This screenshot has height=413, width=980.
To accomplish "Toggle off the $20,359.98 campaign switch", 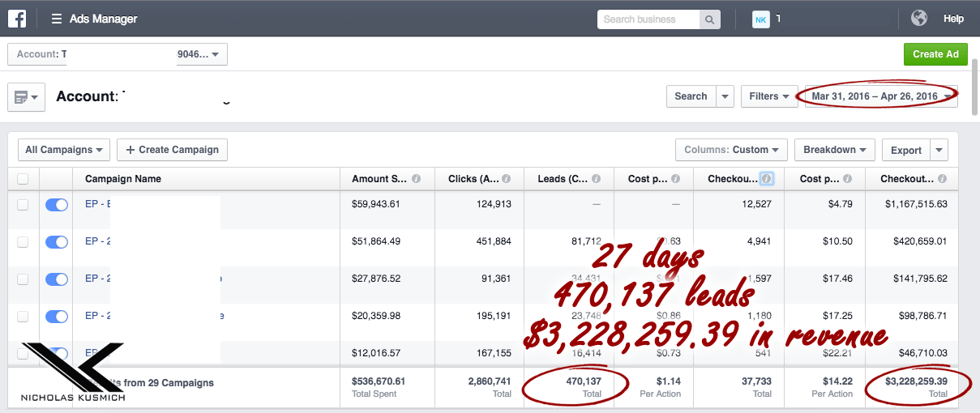I will (57, 316).
